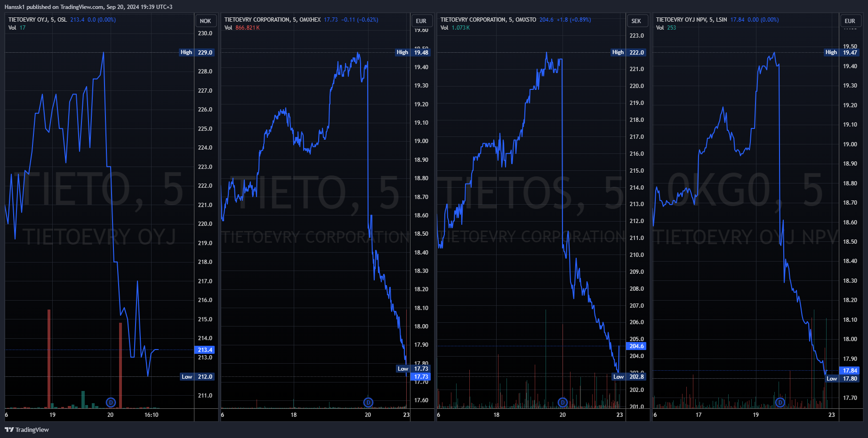Click the tall red volume bar near date 19
The width and height of the screenshot is (868, 438).
click(x=49, y=358)
